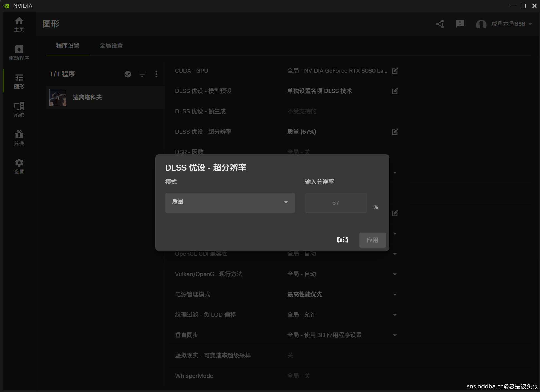This screenshot has width=540, height=392.
Task: Click the 输入分辨率 input field showing 67
Action: pyautogui.click(x=336, y=203)
